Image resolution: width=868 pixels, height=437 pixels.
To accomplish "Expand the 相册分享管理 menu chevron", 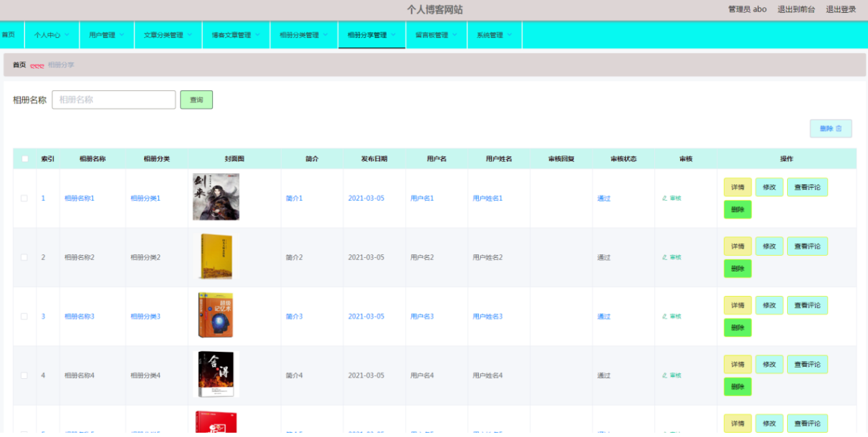I will pyautogui.click(x=394, y=34).
